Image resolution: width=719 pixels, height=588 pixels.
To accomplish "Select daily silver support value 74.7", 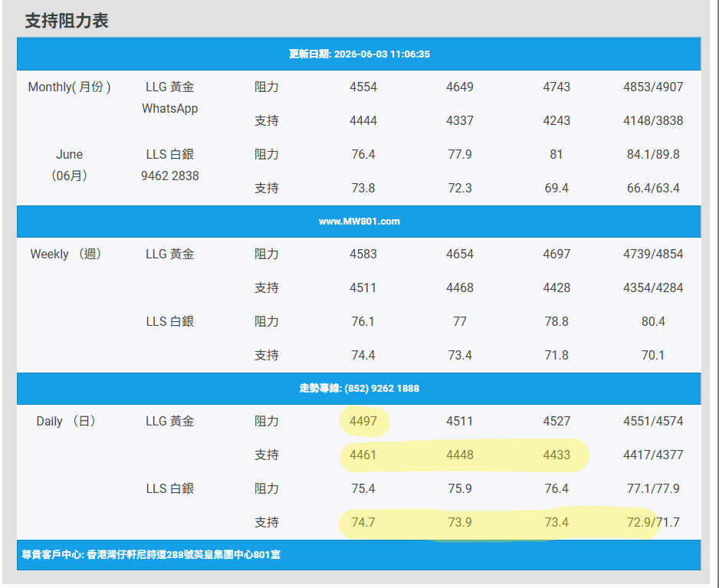I will coord(363,522).
